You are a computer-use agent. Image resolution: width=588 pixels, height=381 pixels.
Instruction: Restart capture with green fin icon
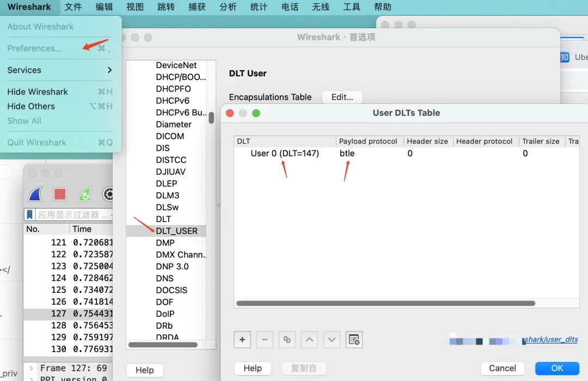[85, 194]
